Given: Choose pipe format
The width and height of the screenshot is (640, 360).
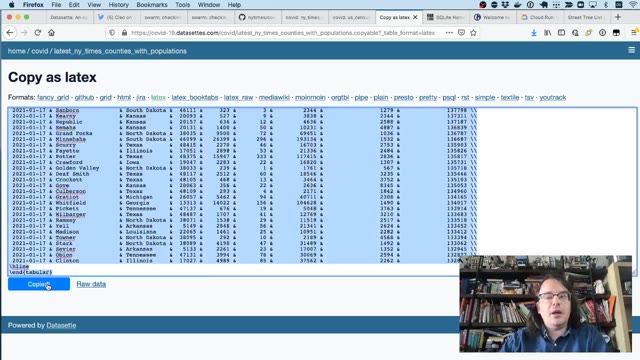Looking at the screenshot, I should point(361,98).
